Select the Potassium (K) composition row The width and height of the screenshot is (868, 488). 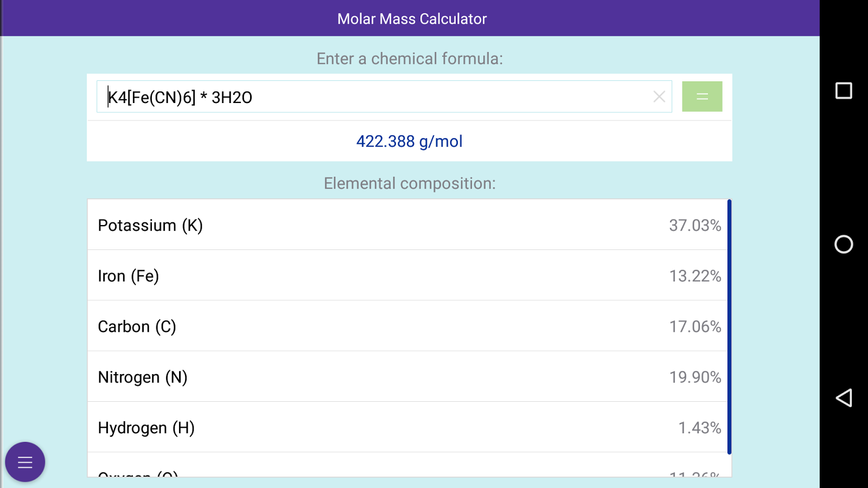click(409, 225)
